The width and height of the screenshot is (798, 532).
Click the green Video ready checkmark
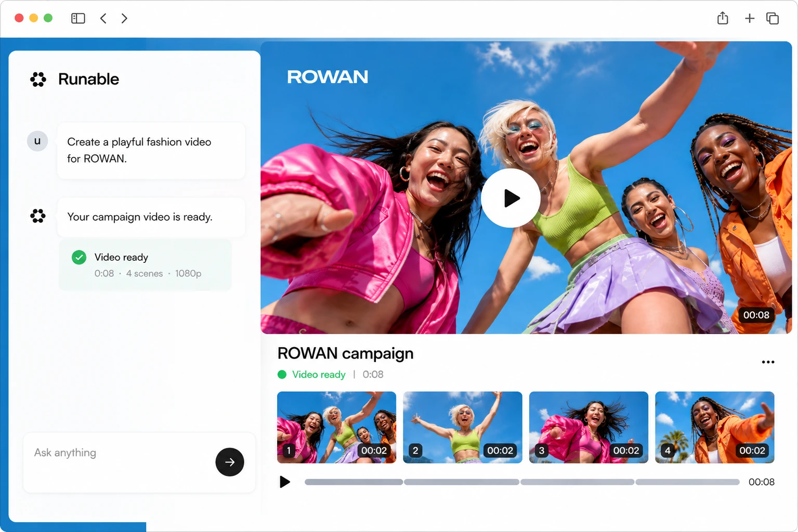(x=79, y=257)
